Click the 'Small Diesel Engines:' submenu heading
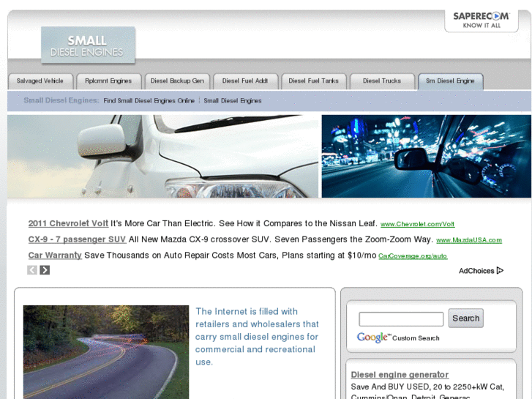532x399 pixels. coord(61,100)
